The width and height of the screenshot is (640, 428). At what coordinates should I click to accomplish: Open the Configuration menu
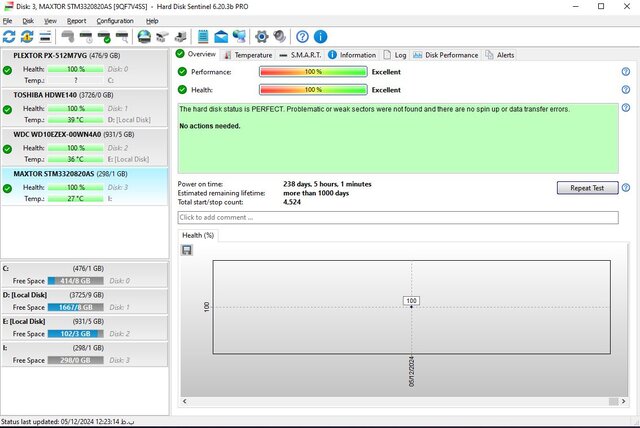[x=115, y=20]
